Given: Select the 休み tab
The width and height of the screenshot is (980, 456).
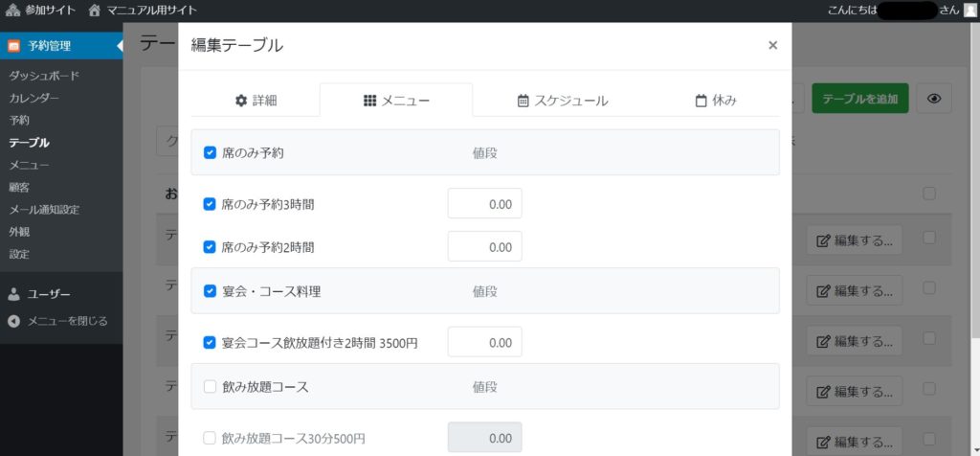Looking at the screenshot, I should coord(716,101).
